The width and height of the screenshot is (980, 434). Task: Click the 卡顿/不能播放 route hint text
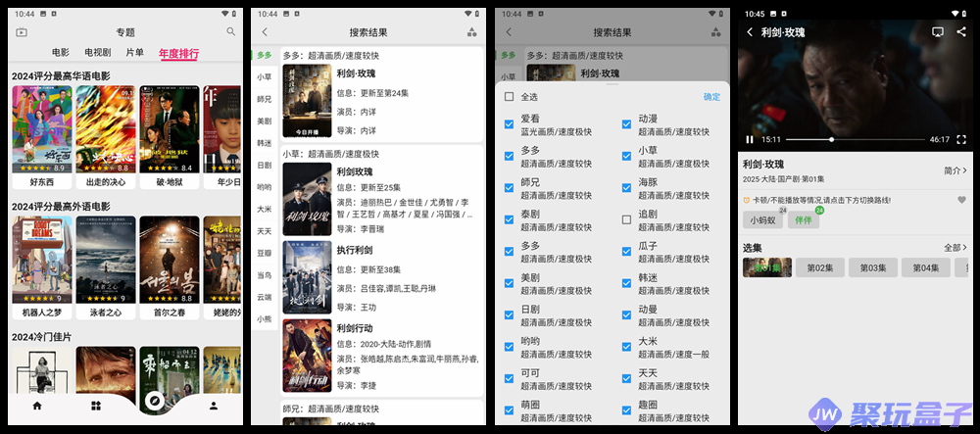point(821,201)
